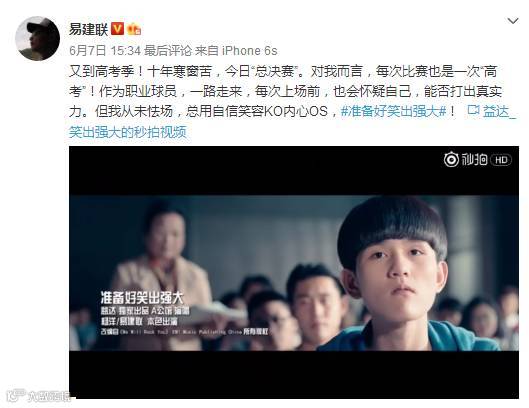Open the post options chevron dropdown
529x408 pixels.
[x=512, y=21]
